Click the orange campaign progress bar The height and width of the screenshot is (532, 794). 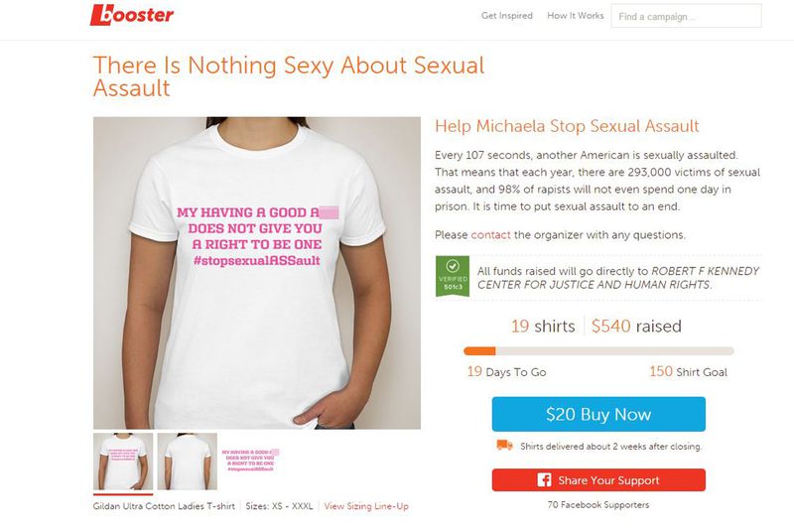coord(598,350)
